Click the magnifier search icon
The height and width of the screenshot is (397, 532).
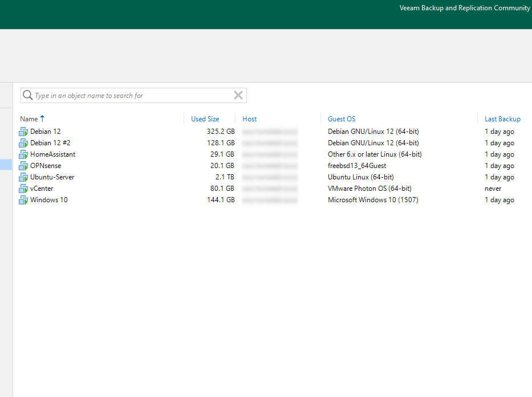(x=27, y=95)
